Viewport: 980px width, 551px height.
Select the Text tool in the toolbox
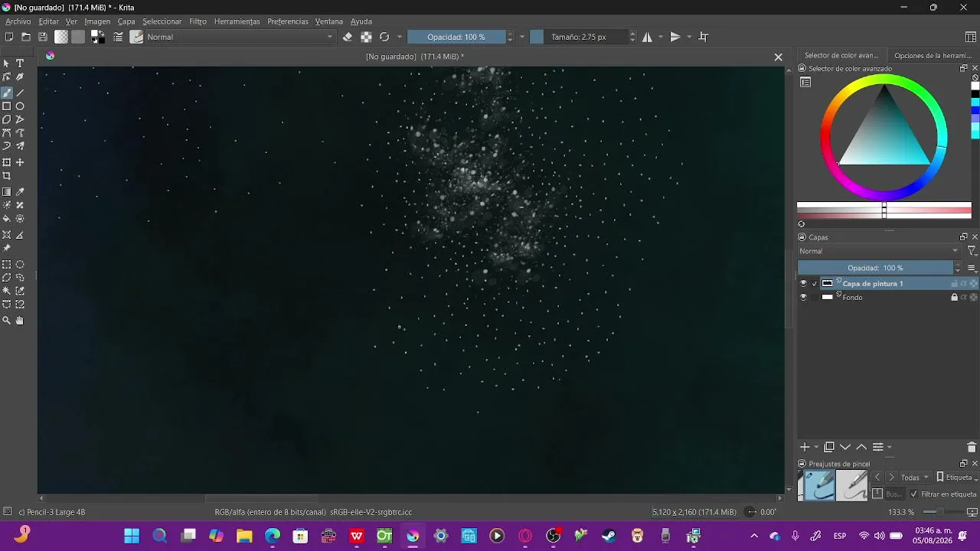pos(20,64)
